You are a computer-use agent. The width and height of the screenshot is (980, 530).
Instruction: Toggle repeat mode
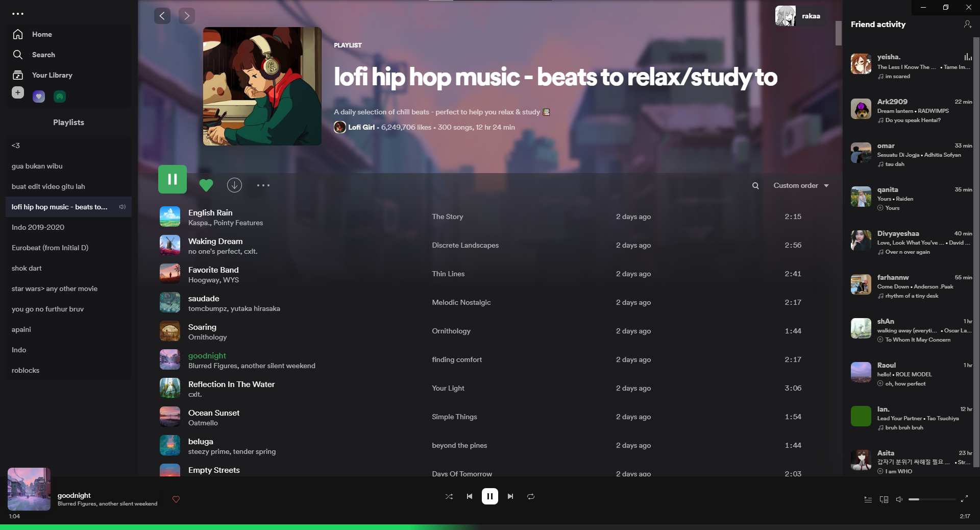coord(530,496)
